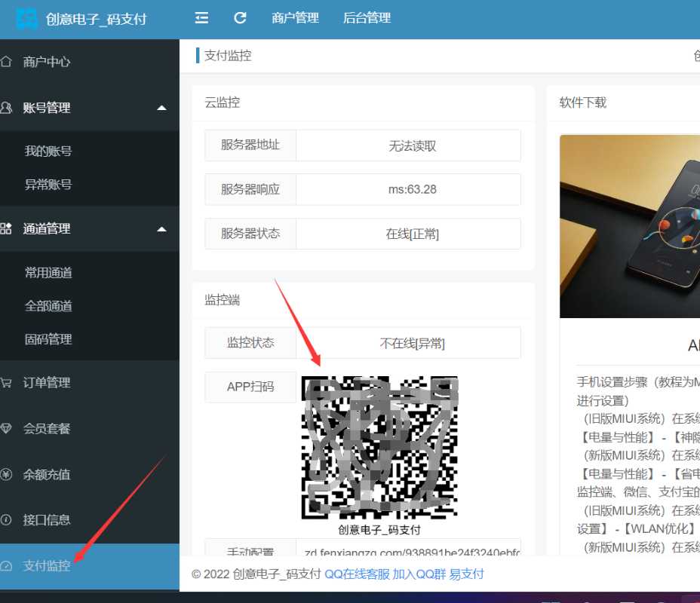Click the cart icon beside 订单管理
Screen dimensions: 700x603
pyautogui.click(x=6, y=383)
